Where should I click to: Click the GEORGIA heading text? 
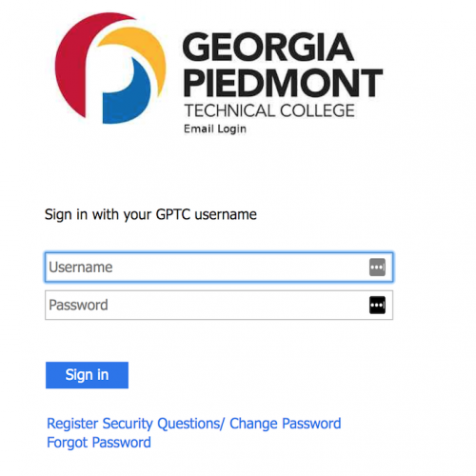pyautogui.click(x=268, y=47)
